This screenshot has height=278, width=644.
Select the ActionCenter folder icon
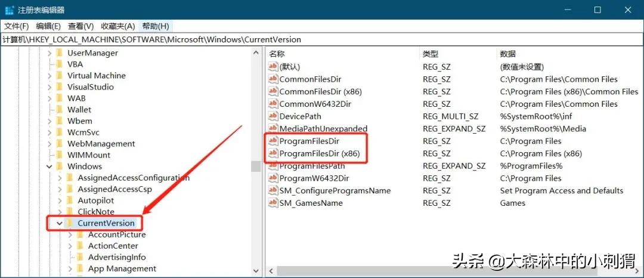pos(80,246)
